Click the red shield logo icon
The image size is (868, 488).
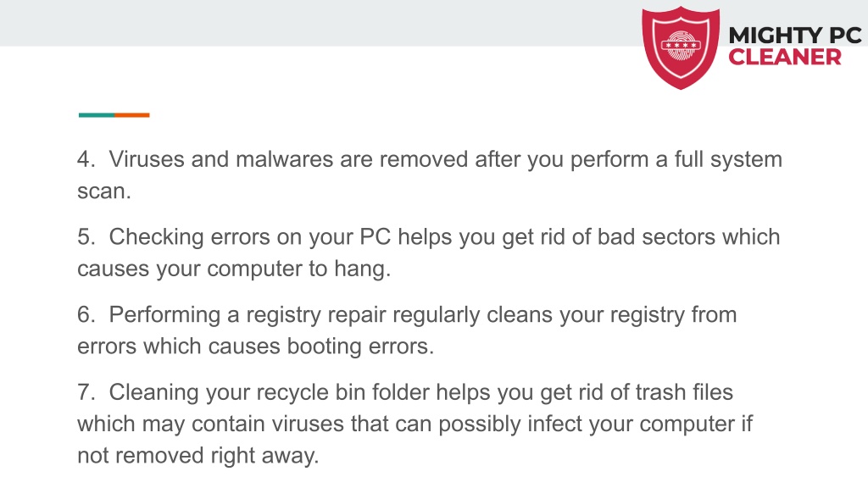681,48
